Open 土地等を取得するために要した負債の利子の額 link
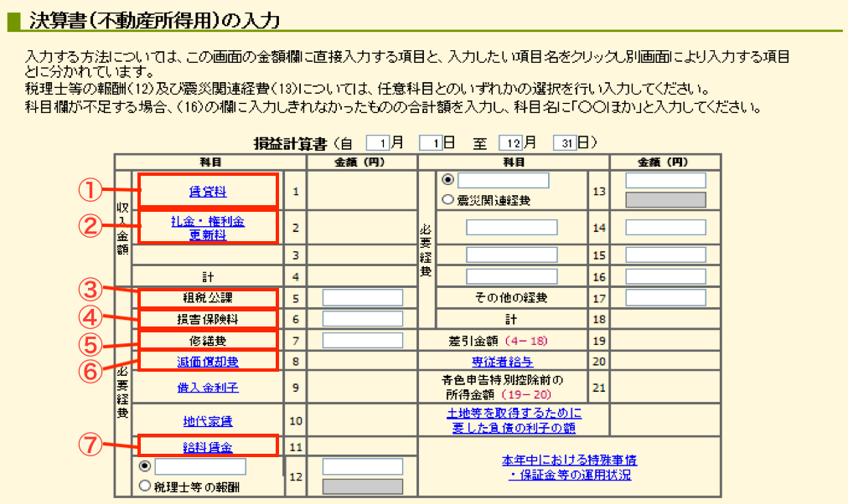Image resolution: width=848 pixels, height=504 pixels. pos(514,420)
